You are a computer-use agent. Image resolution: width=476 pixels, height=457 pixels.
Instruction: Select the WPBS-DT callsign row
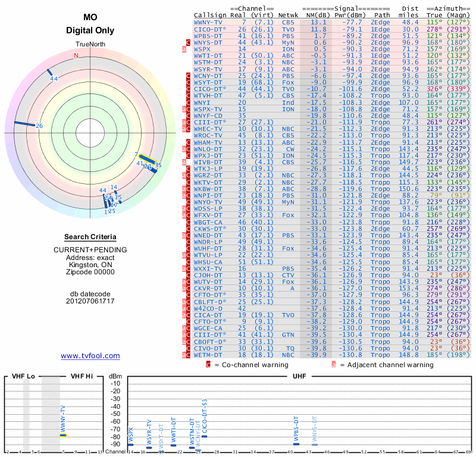[209, 36]
